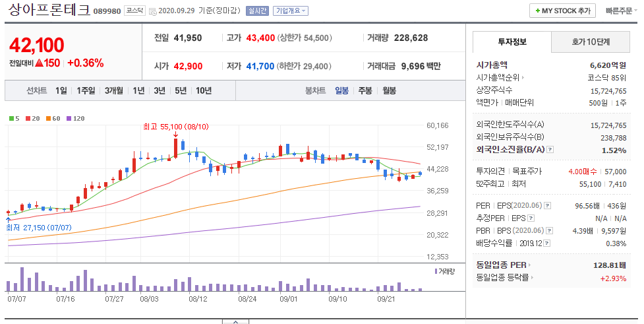Open help icon next to 외국인소진율(B/A)
Screen dimensions: 644x324
(x=550, y=150)
